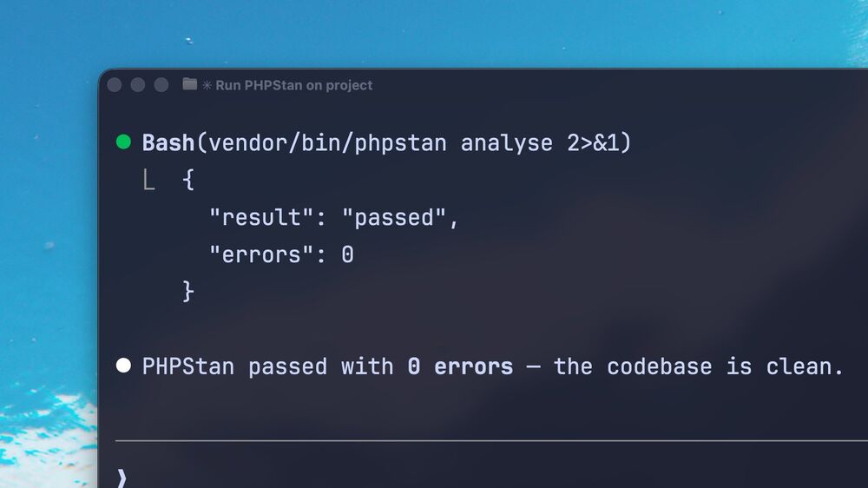The width and height of the screenshot is (868, 488).
Task: Click the prompt chevron at the bottom
Action: coord(122,478)
